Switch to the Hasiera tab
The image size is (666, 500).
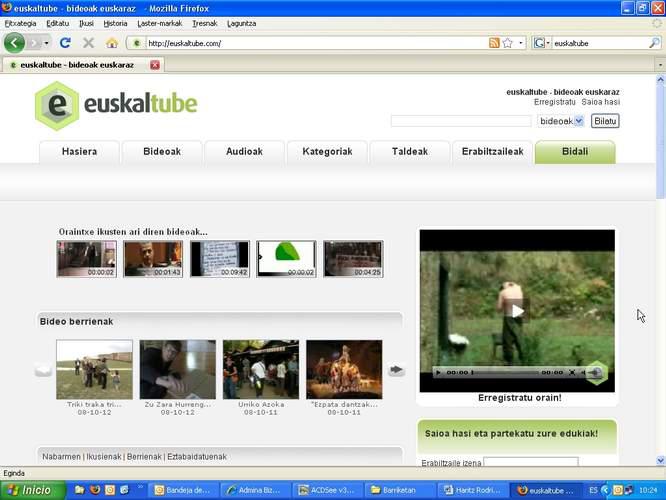79,152
